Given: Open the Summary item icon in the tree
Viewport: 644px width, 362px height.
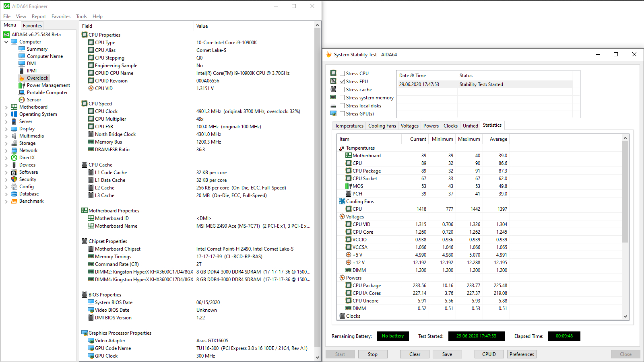Looking at the screenshot, I should point(22,49).
